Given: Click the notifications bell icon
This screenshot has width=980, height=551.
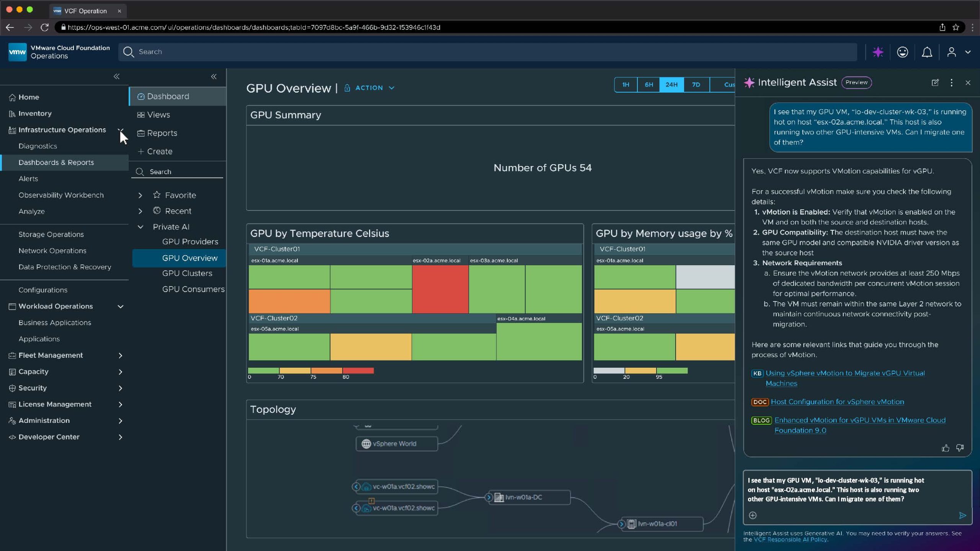Looking at the screenshot, I should [927, 52].
